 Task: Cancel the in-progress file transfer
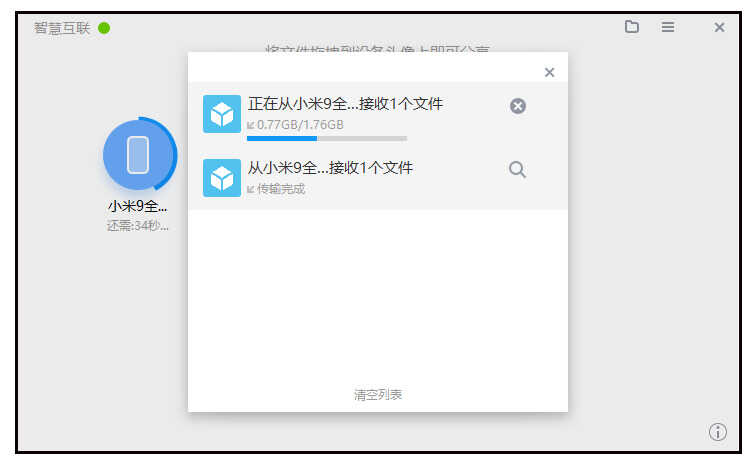518,106
